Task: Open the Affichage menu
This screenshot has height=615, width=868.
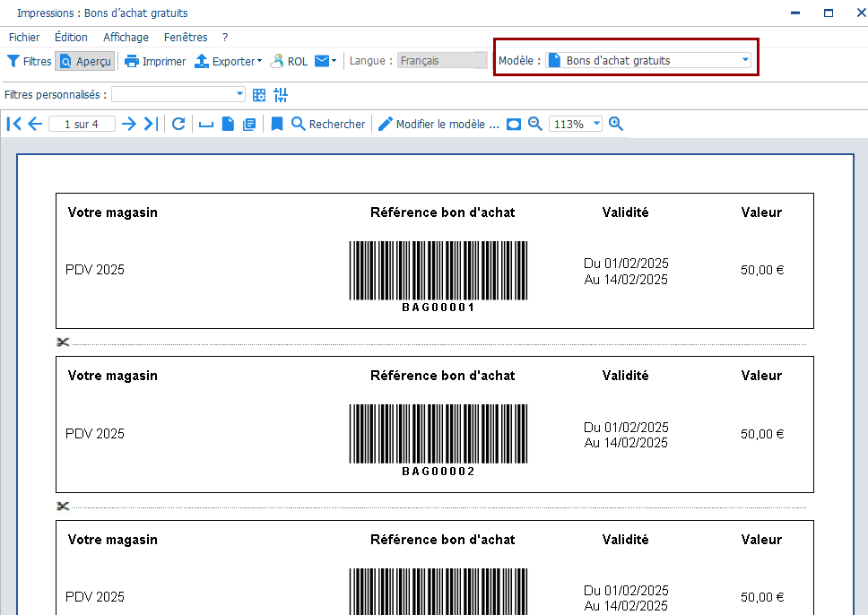Action: (126, 37)
